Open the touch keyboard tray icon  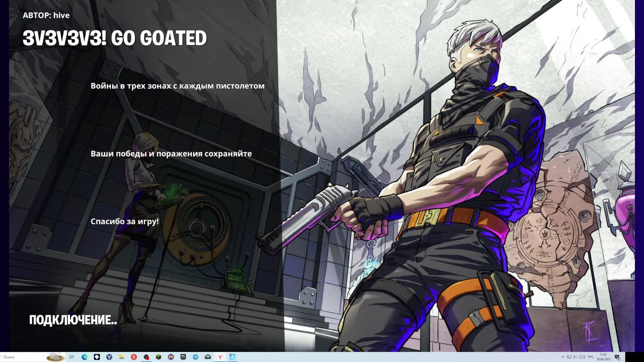[x=582, y=357]
